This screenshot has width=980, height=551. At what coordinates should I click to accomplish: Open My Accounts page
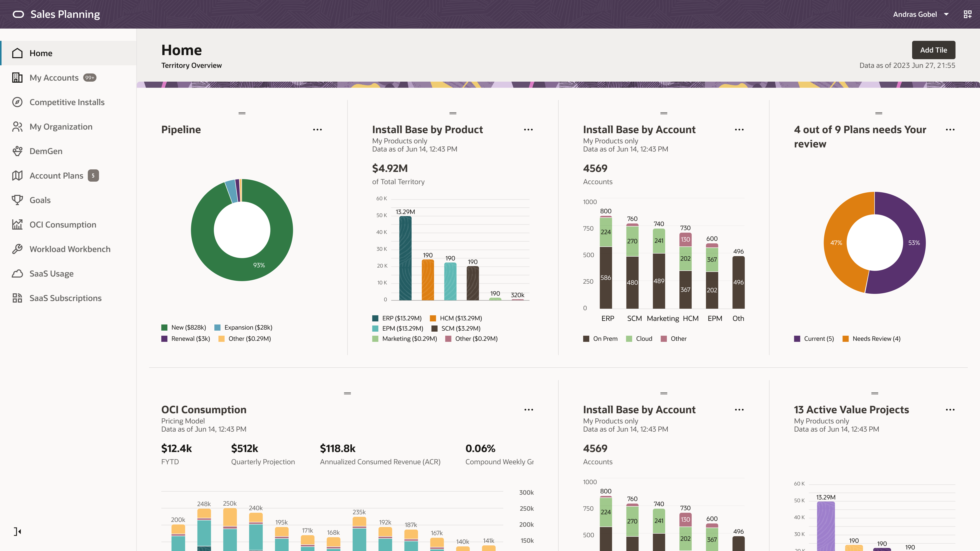[x=68, y=78]
